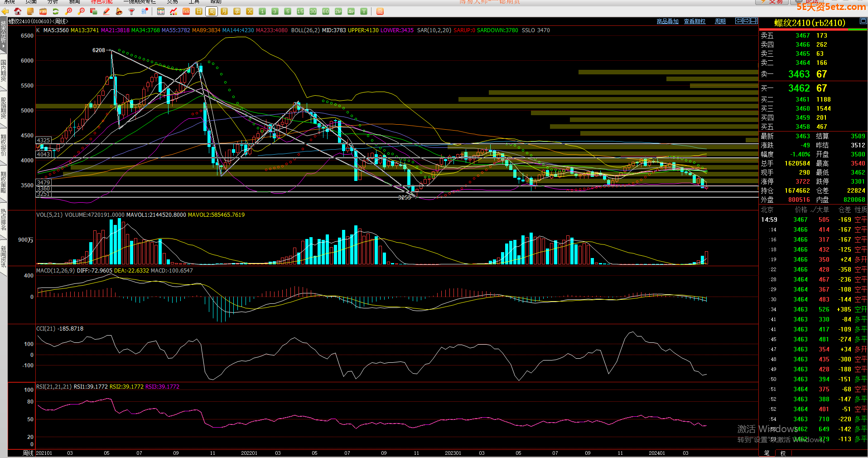Screen dimensions: 868x458
Task: Select the red drawing pencil tool
Action: 106,11
